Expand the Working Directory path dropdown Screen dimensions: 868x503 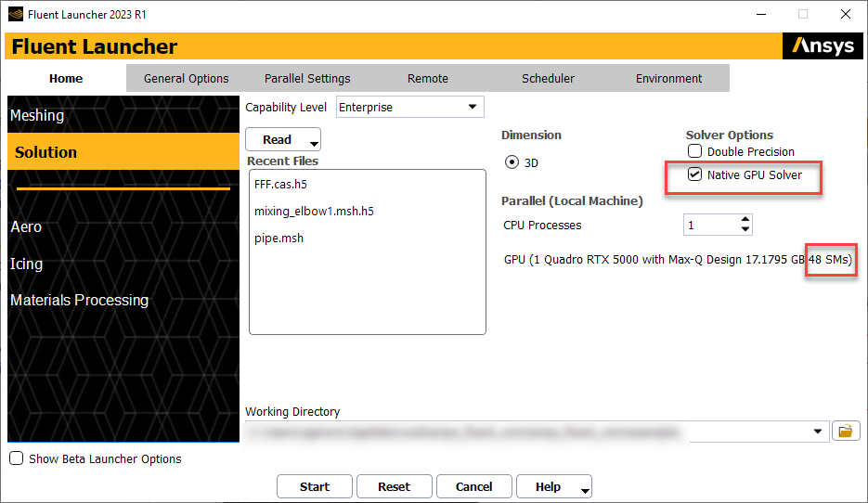pyautogui.click(x=818, y=431)
